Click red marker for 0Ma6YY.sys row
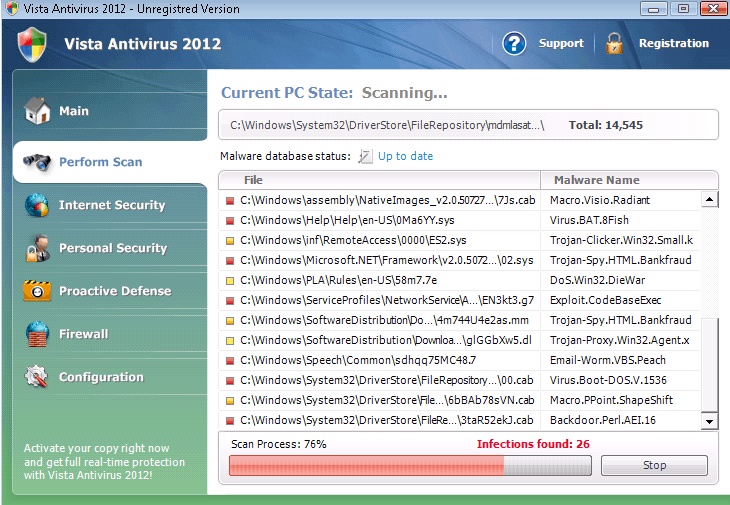The height and width of the screenshot is (505, 730). click(230, 221)
